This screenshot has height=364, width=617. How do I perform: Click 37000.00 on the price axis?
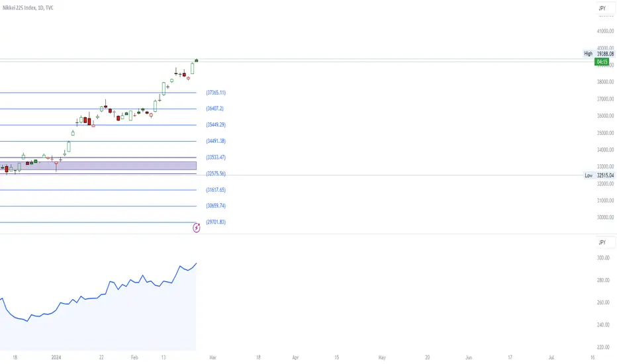605,99
